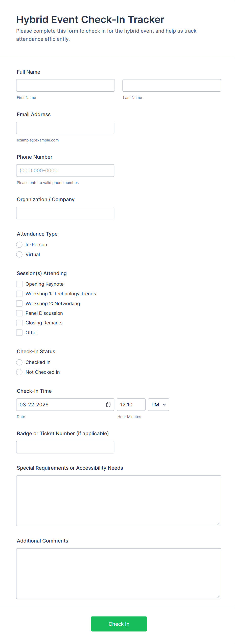
Task: Tick the Other session checkbox
Action: click(19, 333)
